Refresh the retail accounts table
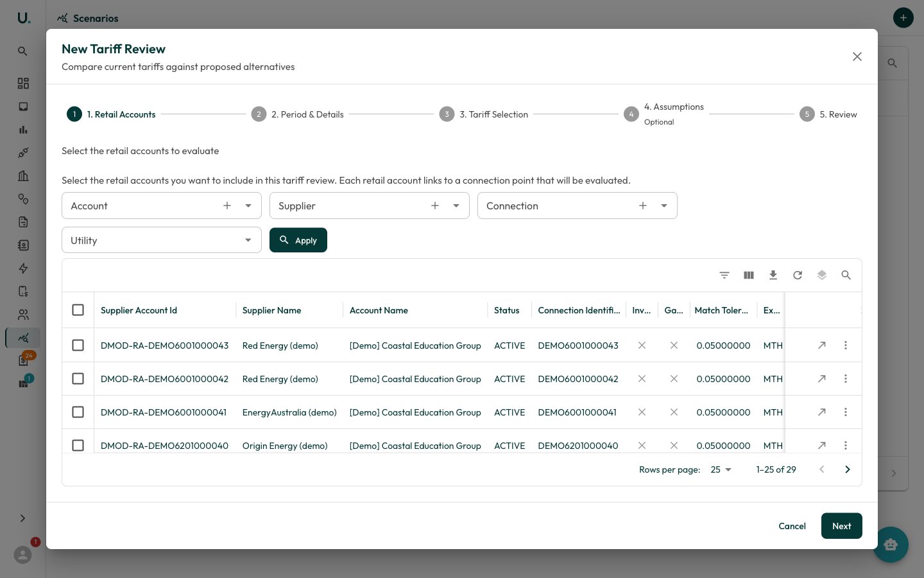 (x=798, y=275)
